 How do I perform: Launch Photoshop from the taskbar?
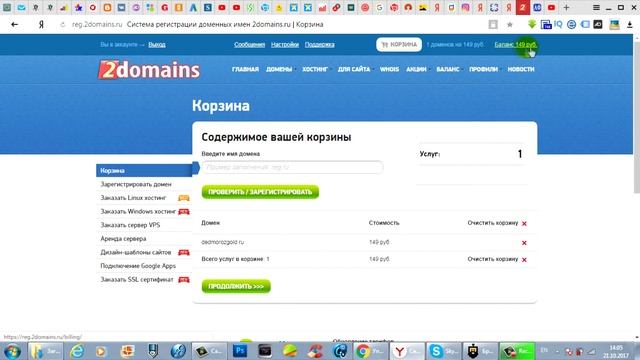click(240, 351)
